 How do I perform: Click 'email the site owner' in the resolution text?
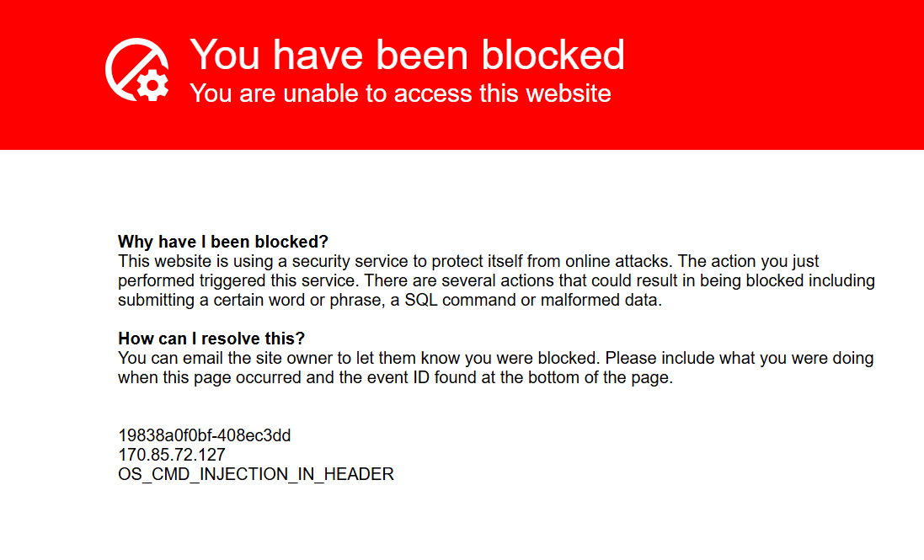click(257, 359)
